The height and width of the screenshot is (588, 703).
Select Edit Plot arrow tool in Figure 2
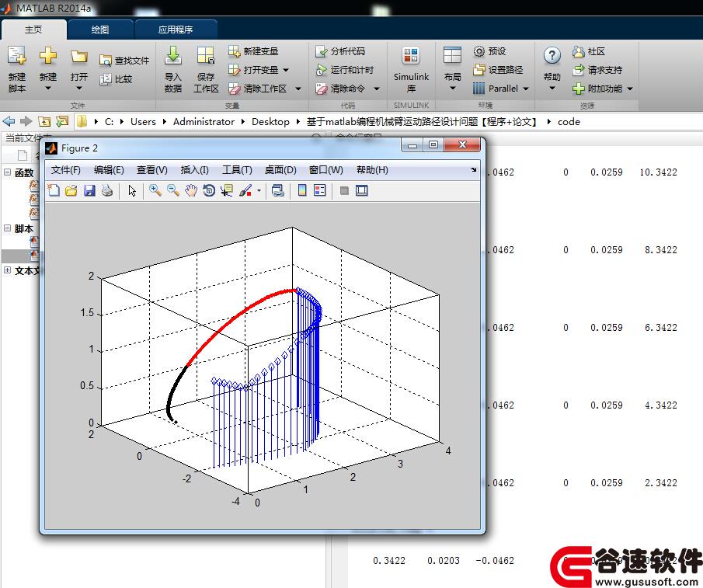tap(132, 190)
